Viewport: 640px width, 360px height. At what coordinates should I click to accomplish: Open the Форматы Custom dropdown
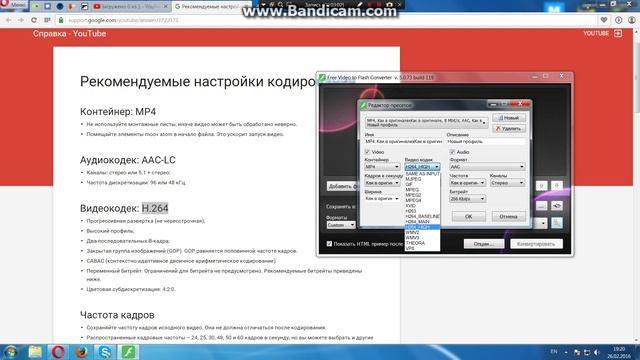click(341, 225)
